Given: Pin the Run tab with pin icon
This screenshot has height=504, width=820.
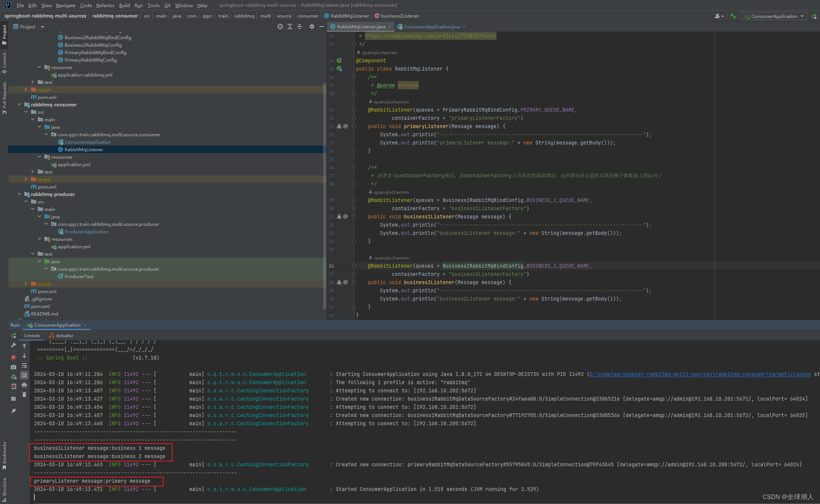Looking at the screenshot, I should coord(13,411).
